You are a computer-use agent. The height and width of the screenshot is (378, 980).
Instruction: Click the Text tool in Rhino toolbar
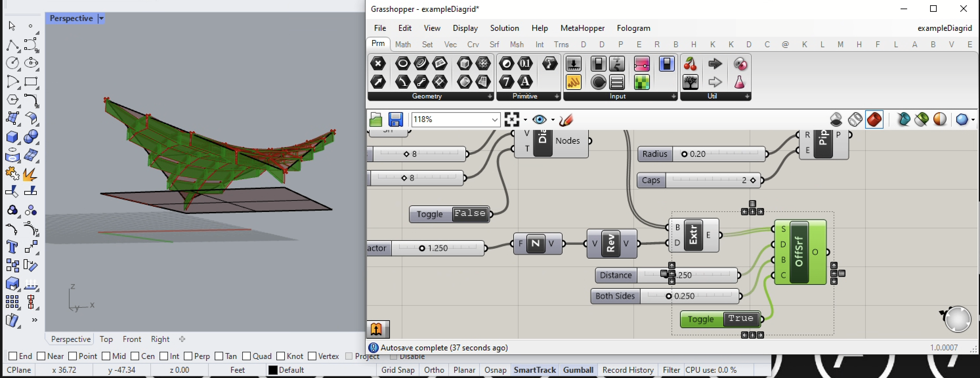coord(12,247)
